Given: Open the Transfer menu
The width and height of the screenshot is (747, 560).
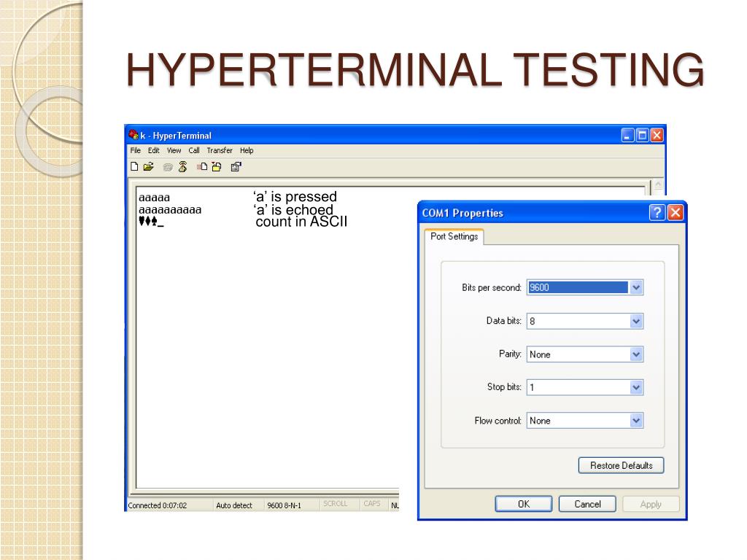Looking at the screenshot, I should (x=219, y=151).
